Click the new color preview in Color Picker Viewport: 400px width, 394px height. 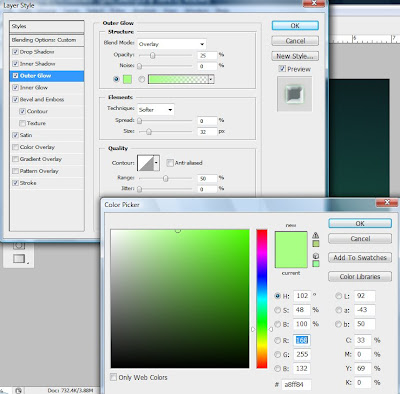(x=291, y=241)
